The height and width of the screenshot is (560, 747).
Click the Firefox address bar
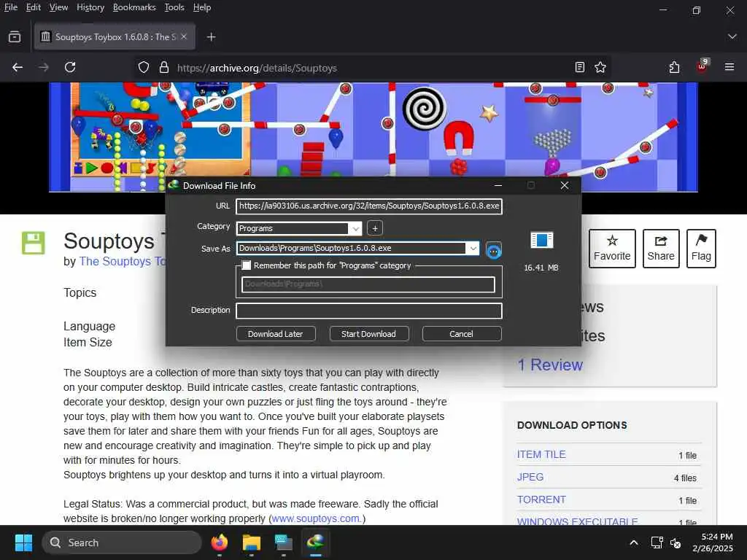pyautogui.click(x=371, y=68)
